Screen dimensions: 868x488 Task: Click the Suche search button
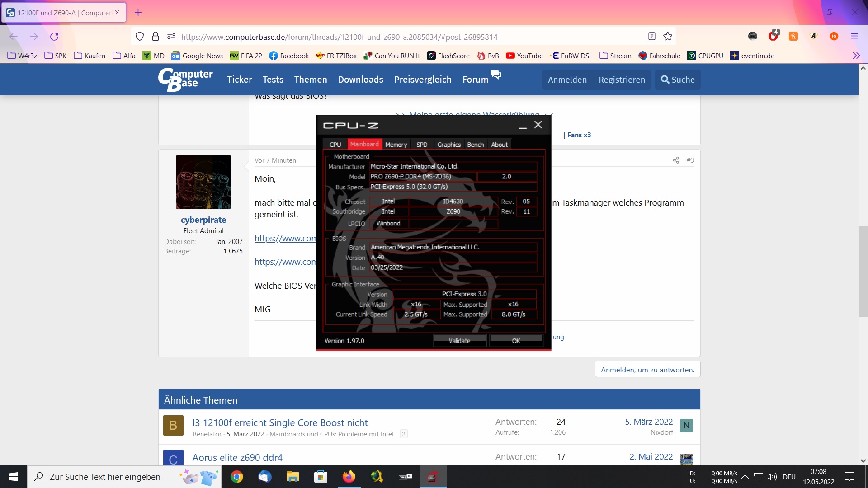point(677,80)
